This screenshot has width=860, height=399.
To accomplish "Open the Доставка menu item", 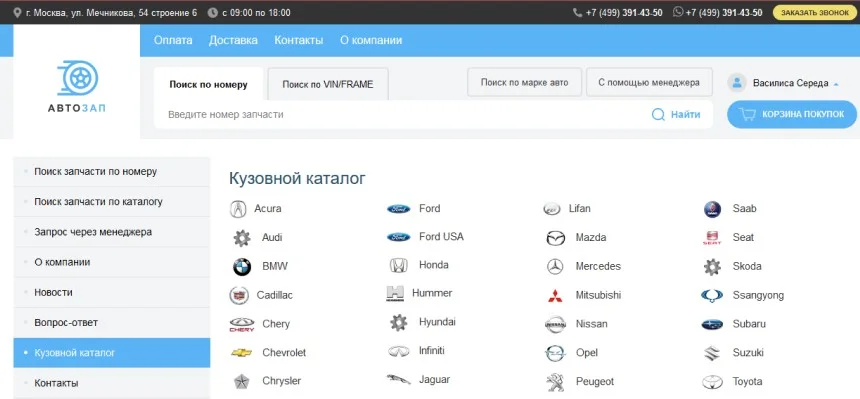I will pos(233,40).
